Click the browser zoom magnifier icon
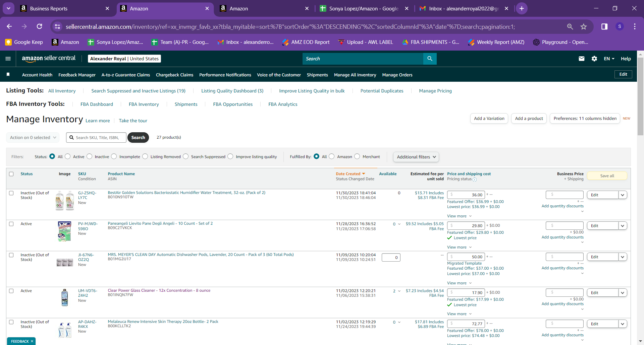This screenshot has width=644, height=345. click(570, 26)
